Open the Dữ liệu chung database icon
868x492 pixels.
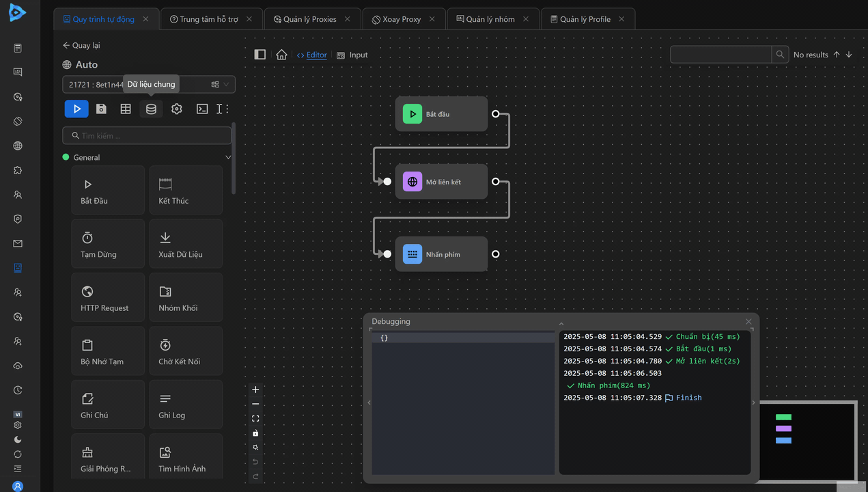[151, 109]
